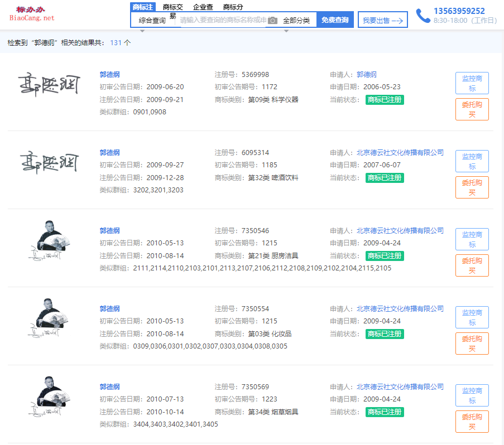Click the phone handset icon
Screen dimensions: 504x445
(x=423, y=16)
